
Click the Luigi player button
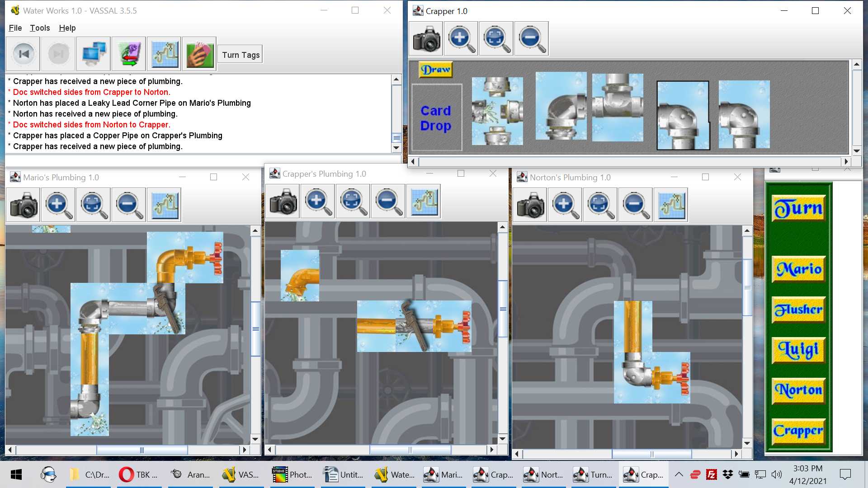[x=798, y=350]
